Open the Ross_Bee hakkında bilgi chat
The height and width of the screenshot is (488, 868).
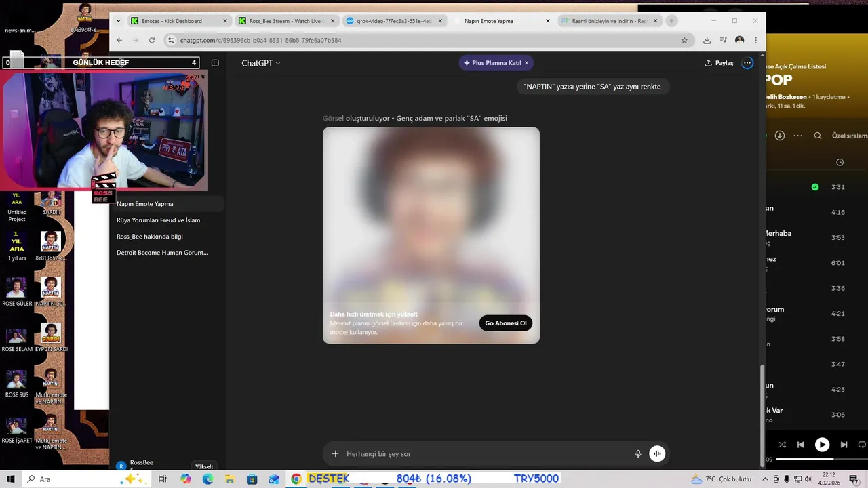(x=167, y=237)
